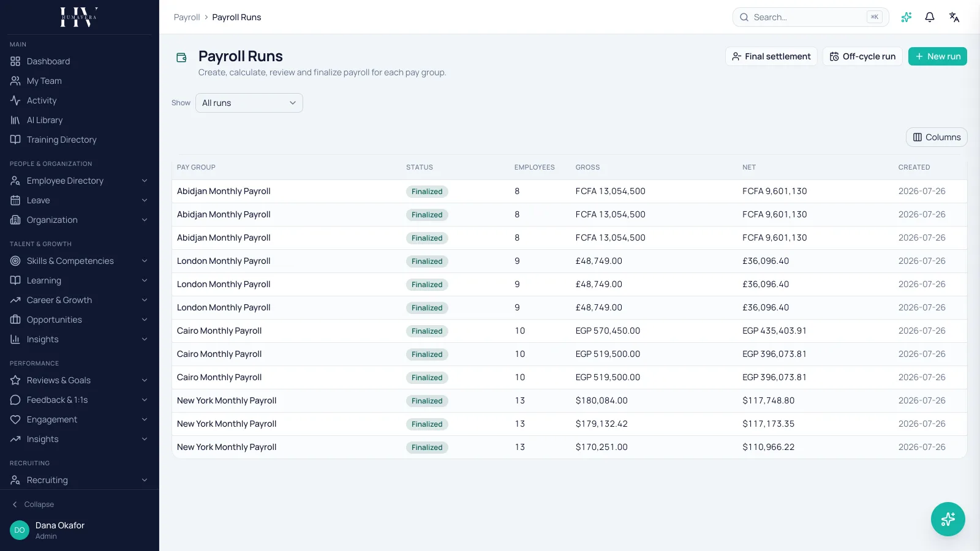The image size is (980, 551).
Task: Open the Activity pulse icon
Action: click(15, 100)
